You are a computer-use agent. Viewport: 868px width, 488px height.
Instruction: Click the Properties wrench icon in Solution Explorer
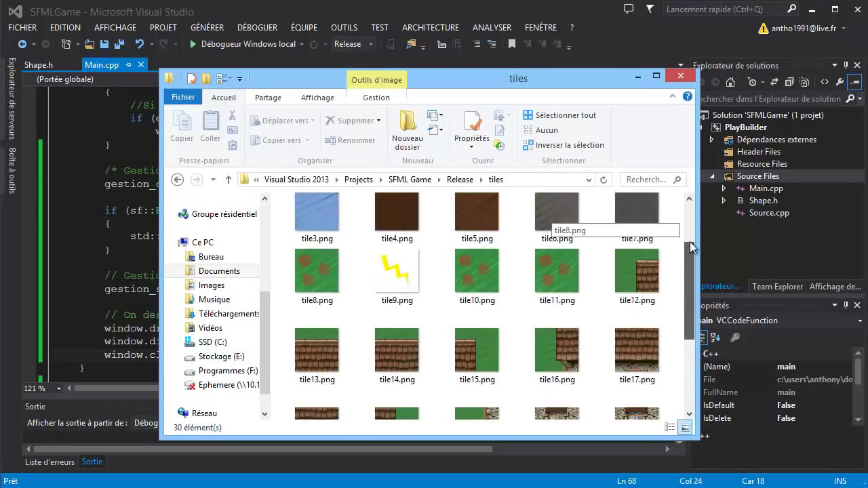click(x=840, y=82)
